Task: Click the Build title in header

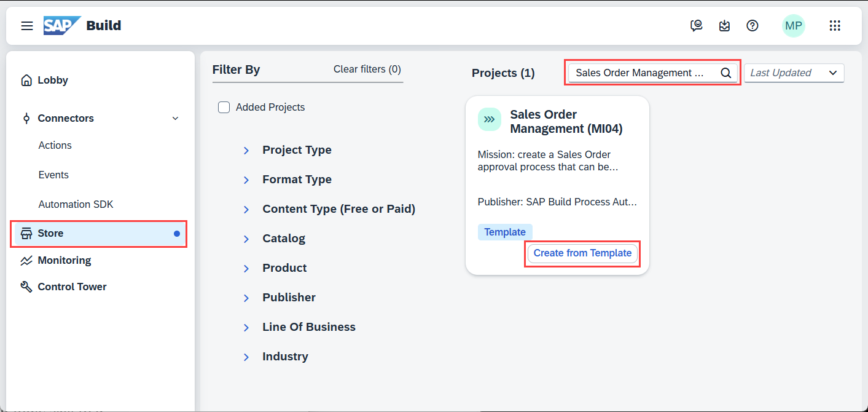Action: 104,26
